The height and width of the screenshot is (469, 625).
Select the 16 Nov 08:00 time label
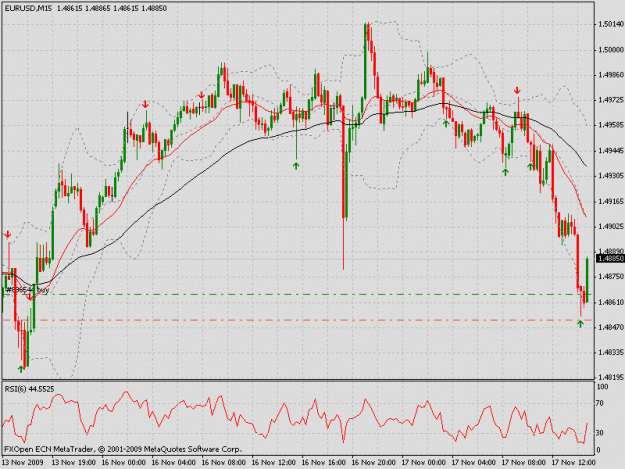[x=224, y=463]
